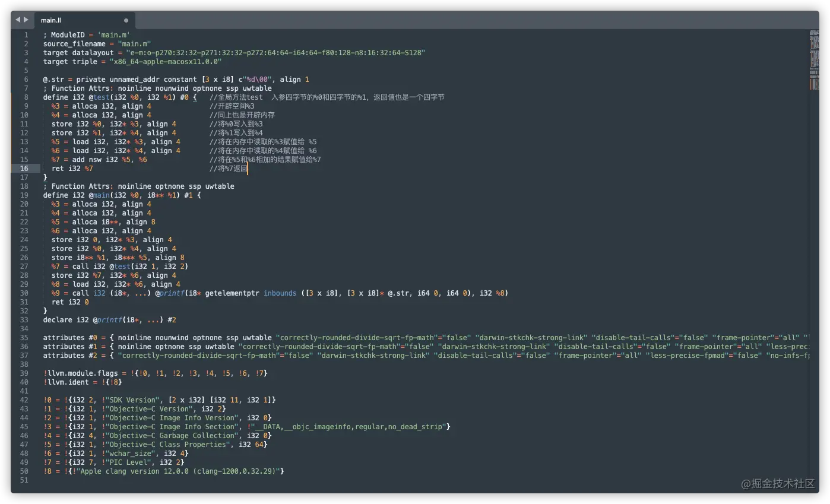Image resolution: width=830 pixels, height=504 pixels.
Task: Click the ret i32 0 statement
Action: pyautogui.click(x=68, y=302)
